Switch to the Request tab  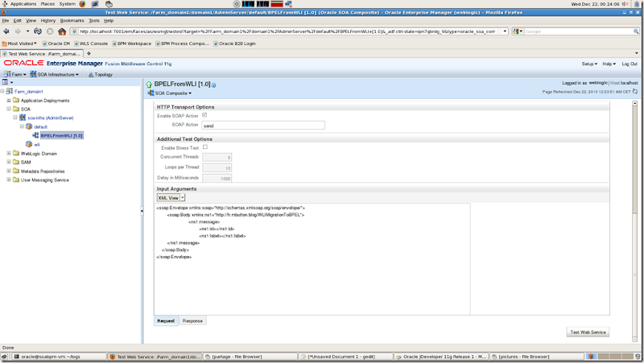(166, 320)
